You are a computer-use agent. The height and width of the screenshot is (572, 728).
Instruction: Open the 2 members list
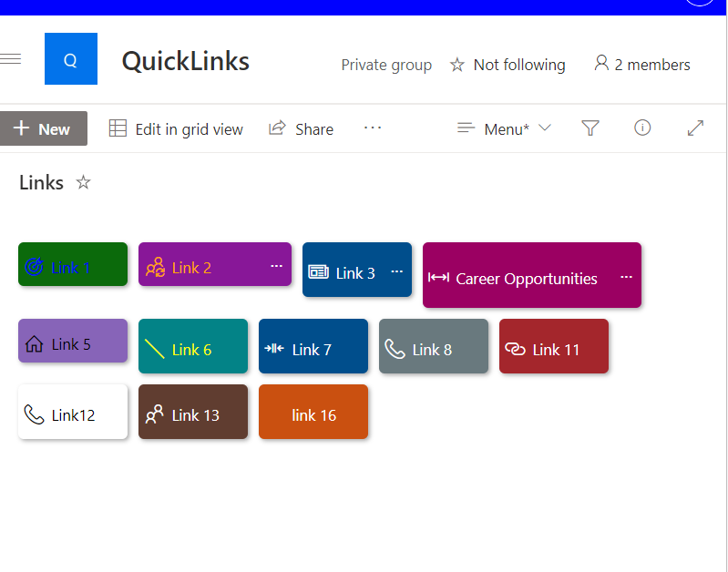(642, 65)
